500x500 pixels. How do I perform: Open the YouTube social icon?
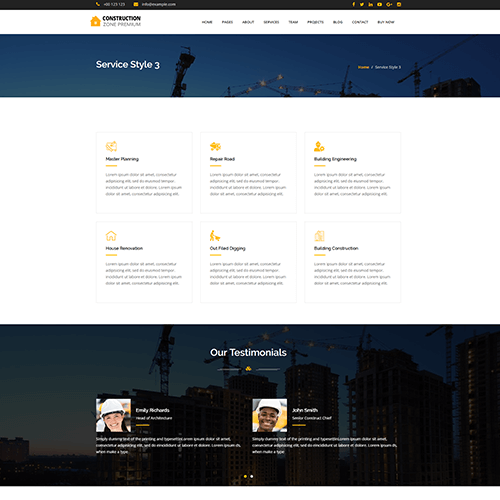379,4
